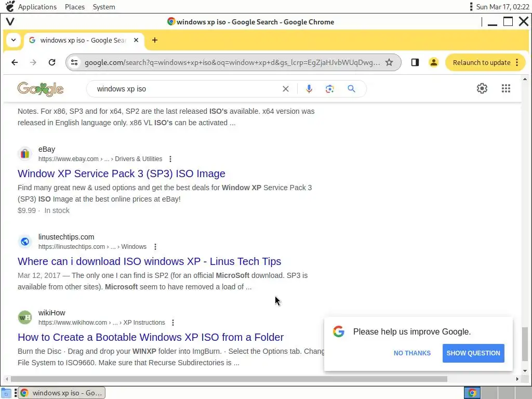Image resolution: width=532 pixels, height=399 pixels.
Task: Click the address bar URL
Action: click(232, 62)
